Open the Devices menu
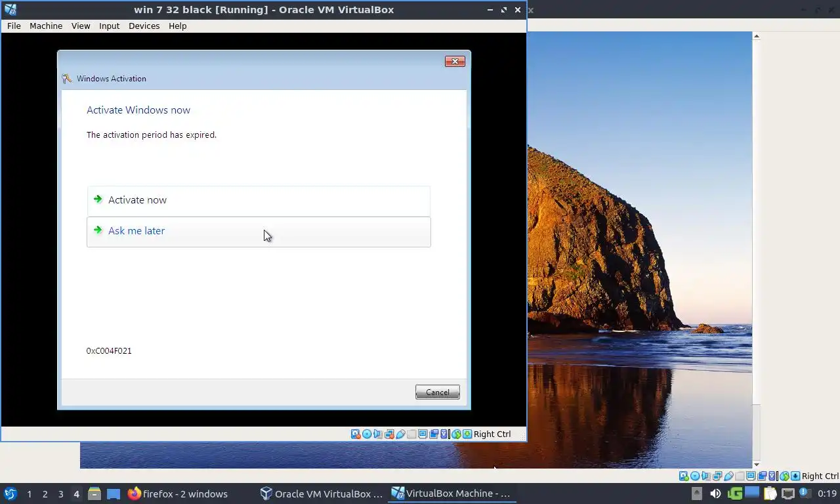 [144, 26]
